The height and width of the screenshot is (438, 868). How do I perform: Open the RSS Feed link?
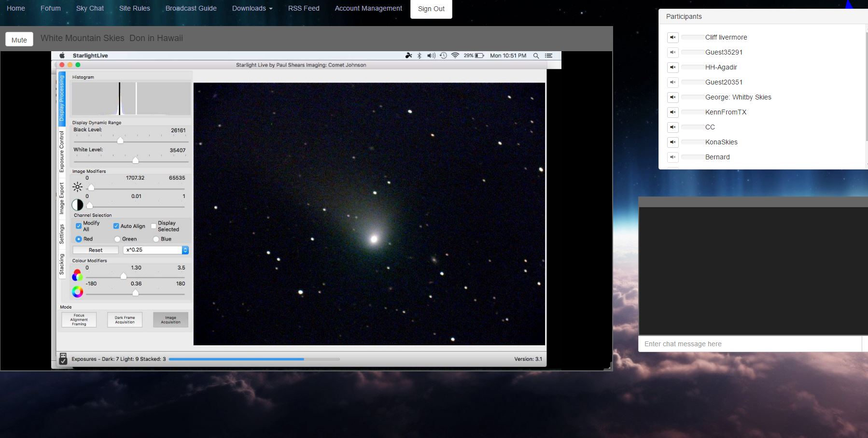pos(304,8)
